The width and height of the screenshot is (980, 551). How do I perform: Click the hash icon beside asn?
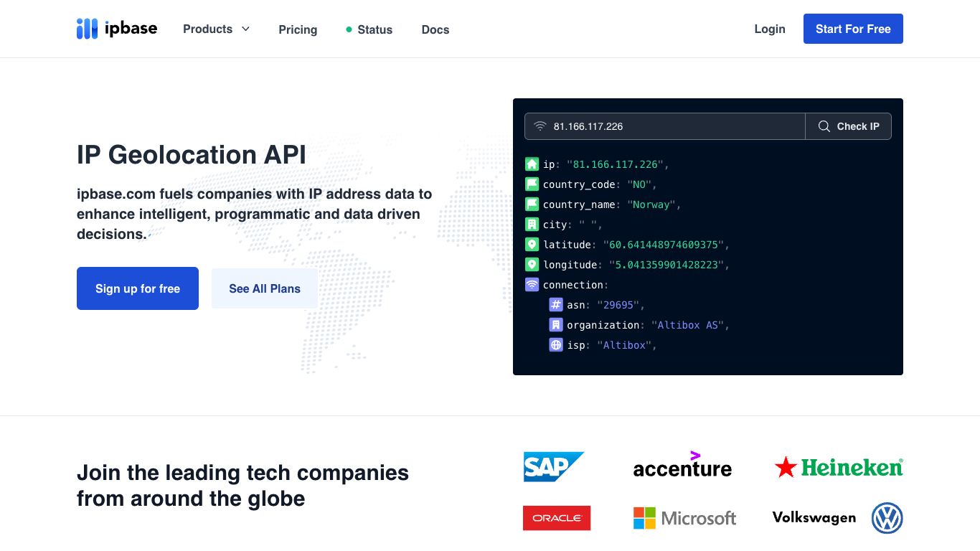tap(556, 305)
